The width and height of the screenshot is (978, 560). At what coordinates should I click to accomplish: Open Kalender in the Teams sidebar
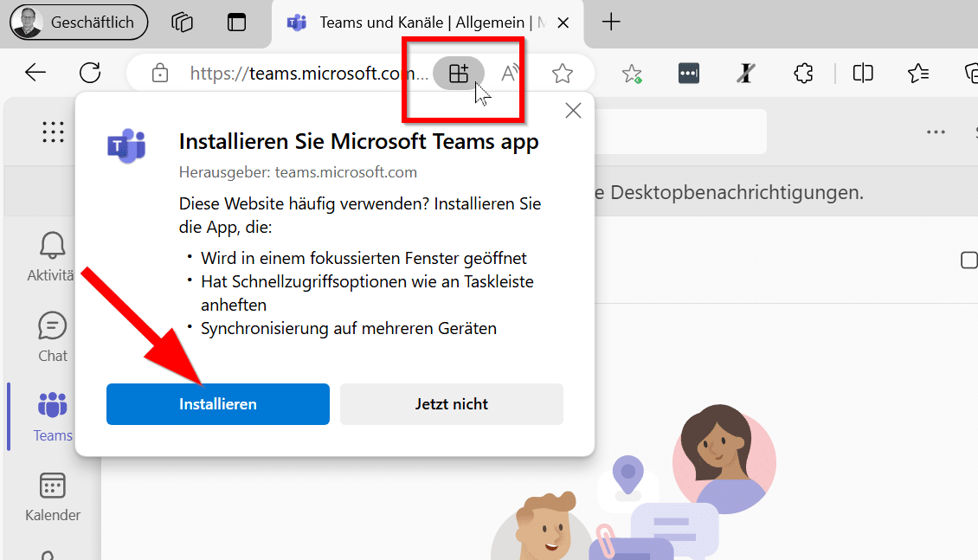tap(52, 497)
